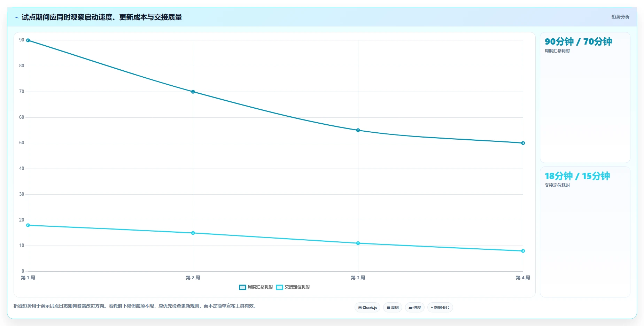Click the footer note starting 折线趋势用于演示

[x=135, y=306]
